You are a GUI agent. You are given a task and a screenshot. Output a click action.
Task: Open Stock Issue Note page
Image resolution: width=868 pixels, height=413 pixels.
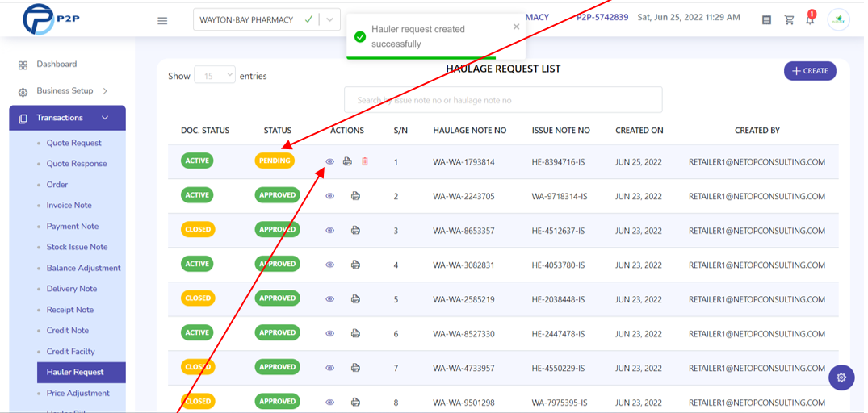pyautogui.click(x=77, y=247)
